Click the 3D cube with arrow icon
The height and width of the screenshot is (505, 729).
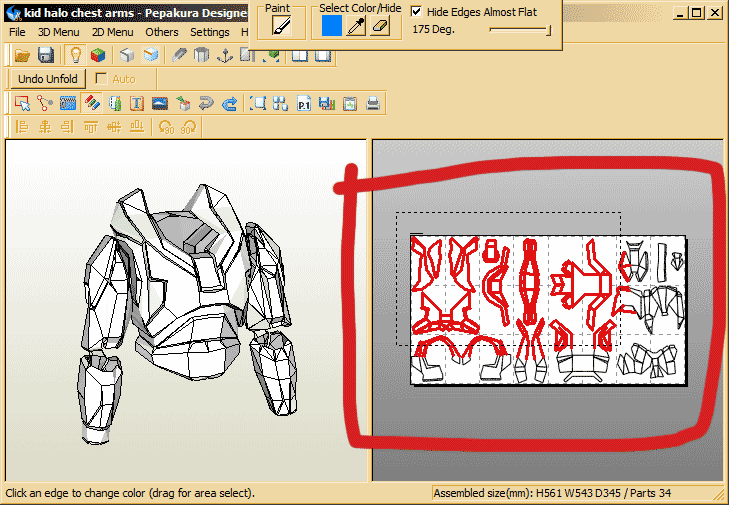183,103
